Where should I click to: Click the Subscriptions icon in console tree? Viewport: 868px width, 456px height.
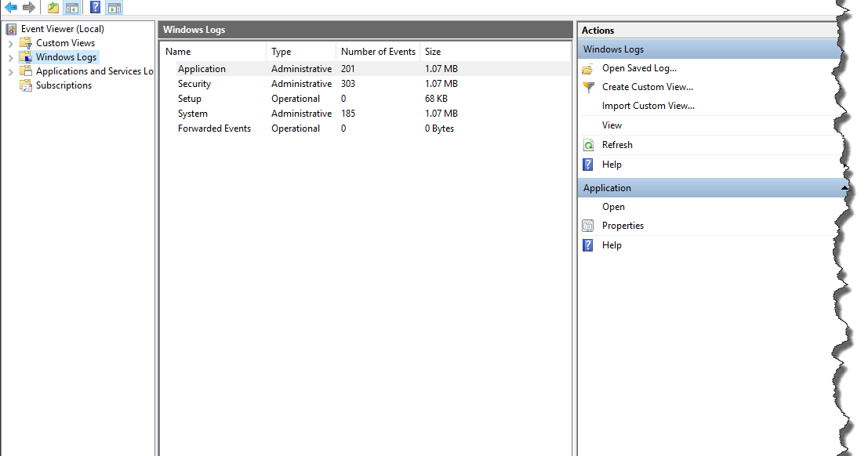point(25,85)
